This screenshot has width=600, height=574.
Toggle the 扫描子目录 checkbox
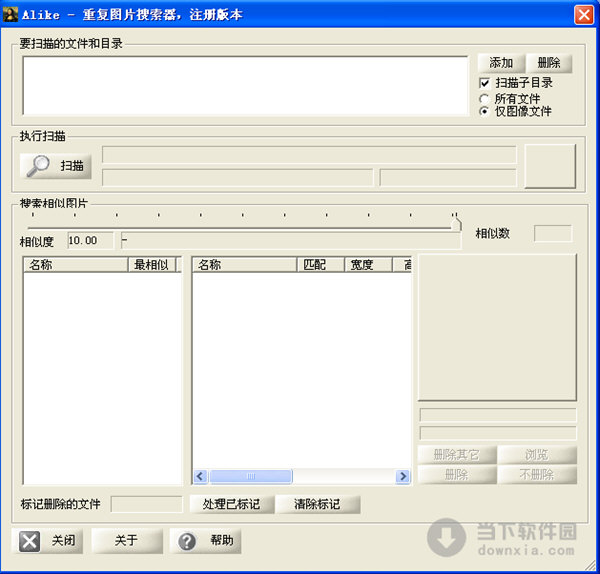point(484,83)
